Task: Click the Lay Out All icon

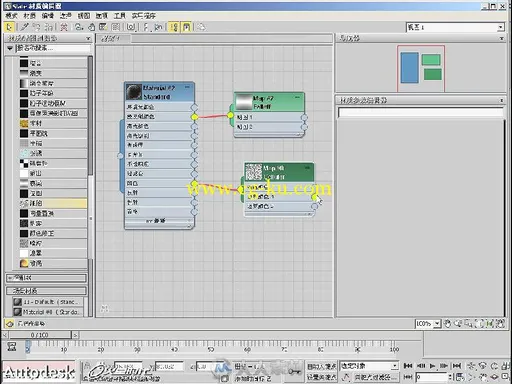Action: (146, 27)
